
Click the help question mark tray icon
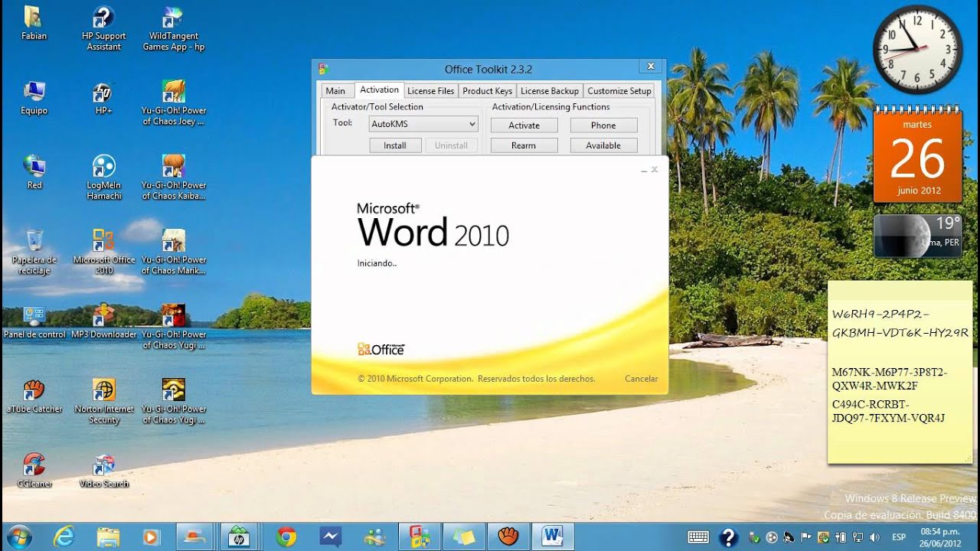tap(729, 537)
